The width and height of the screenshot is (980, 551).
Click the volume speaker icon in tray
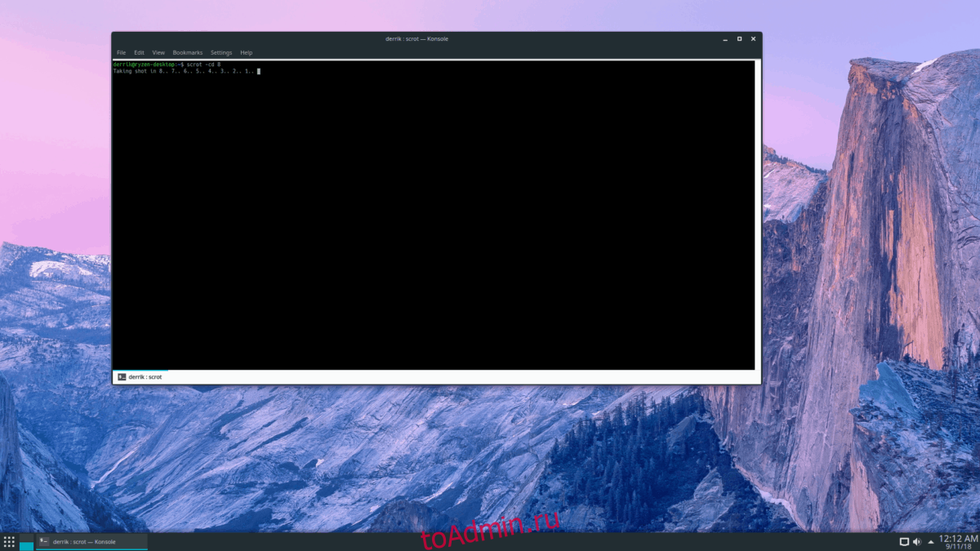(x=916, y=542)
